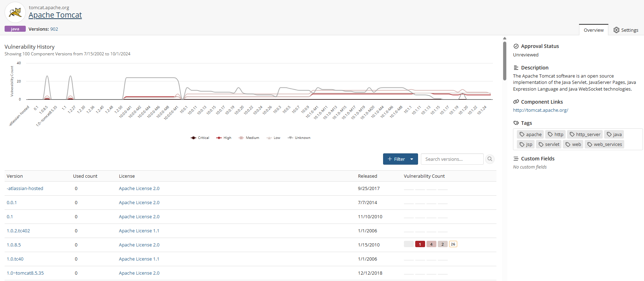The image size is (644, 281).
Task: Click the search magnifier icon button
Action: 490,159
